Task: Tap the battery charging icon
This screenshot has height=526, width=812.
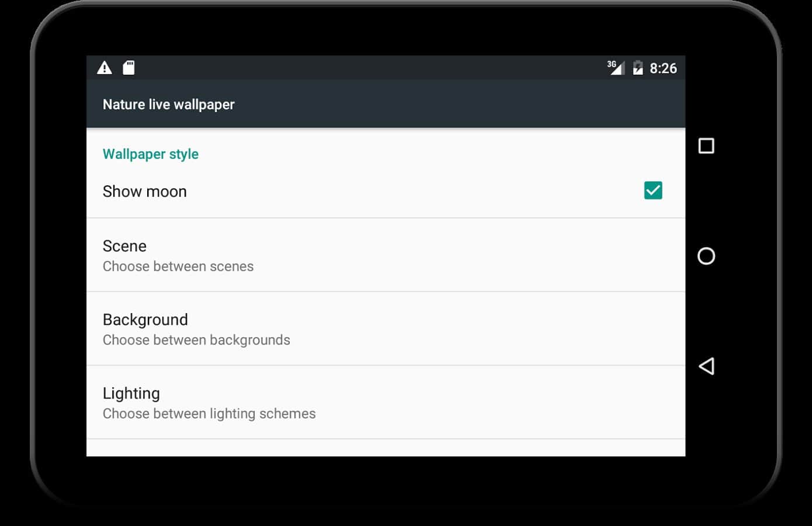Action: 638,68
